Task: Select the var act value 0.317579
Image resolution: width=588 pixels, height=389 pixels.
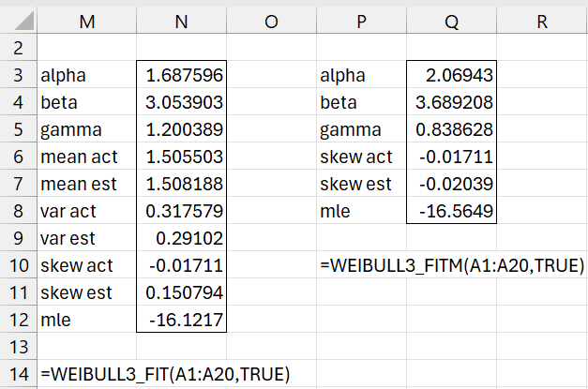Action: coord(181,211)
